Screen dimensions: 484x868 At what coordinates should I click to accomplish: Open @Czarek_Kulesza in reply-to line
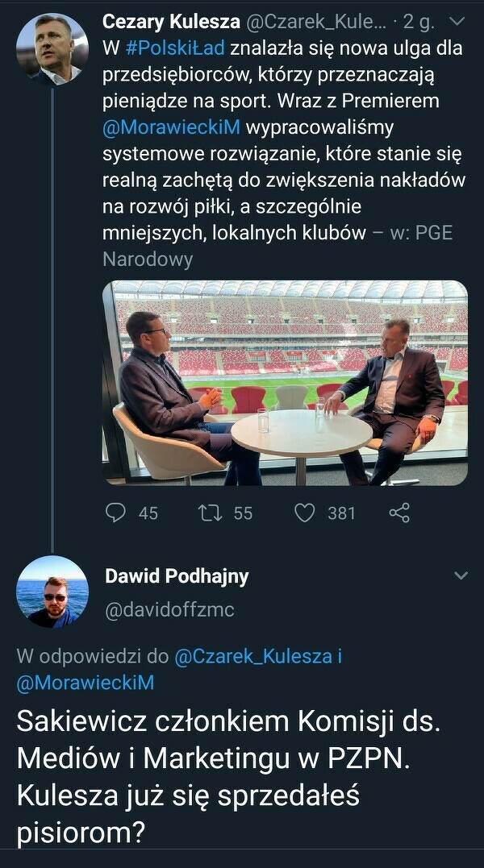[252, 657]
